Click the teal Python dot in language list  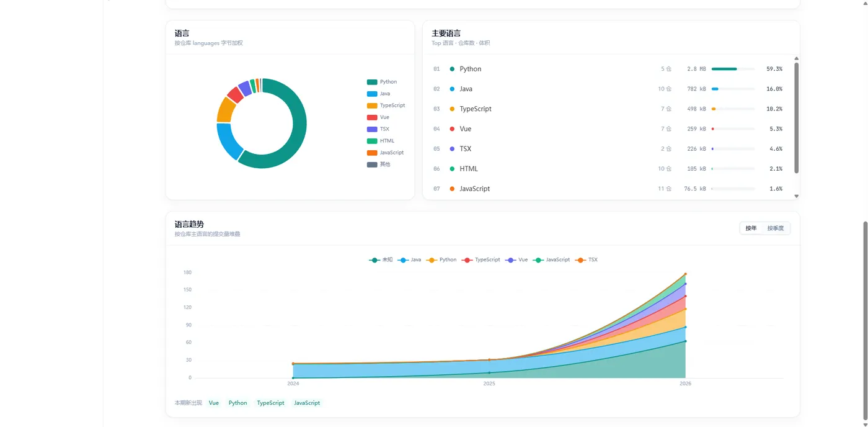pos(452,69)
